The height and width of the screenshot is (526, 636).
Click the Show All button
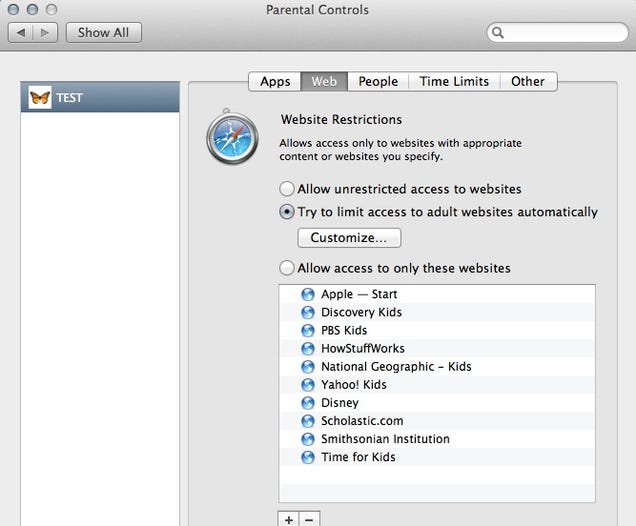(x=104, y=32)
